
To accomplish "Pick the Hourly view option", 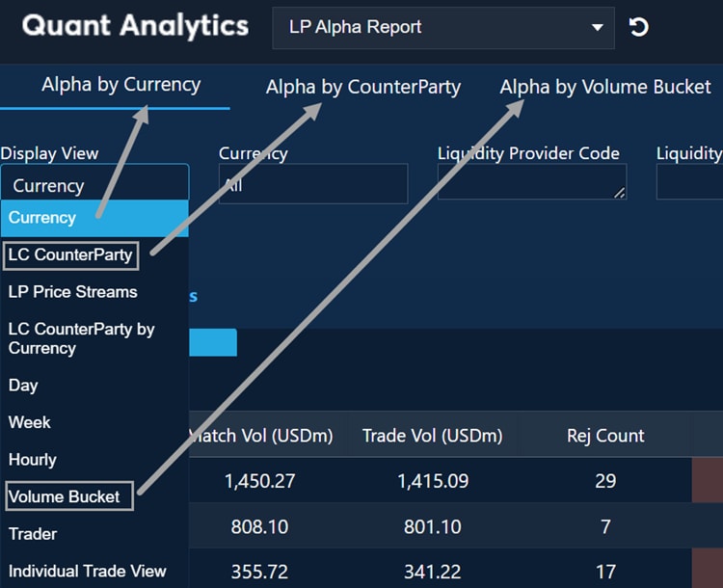I will [x=33, y=460].
